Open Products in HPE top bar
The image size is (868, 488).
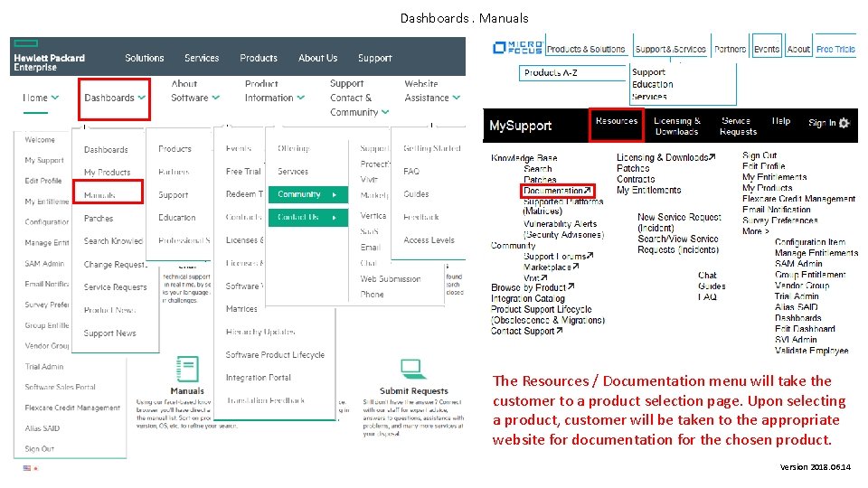click(x=259, y=58)
